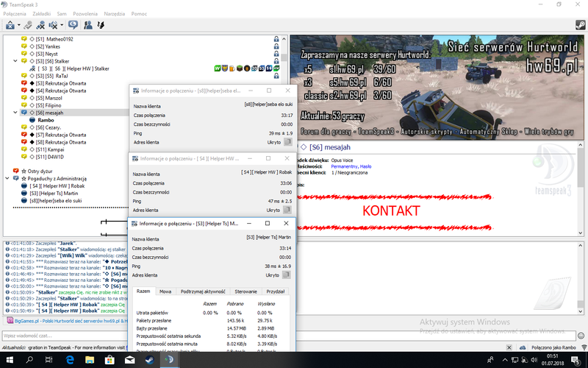Select channel [S3] Neyst

46,54
